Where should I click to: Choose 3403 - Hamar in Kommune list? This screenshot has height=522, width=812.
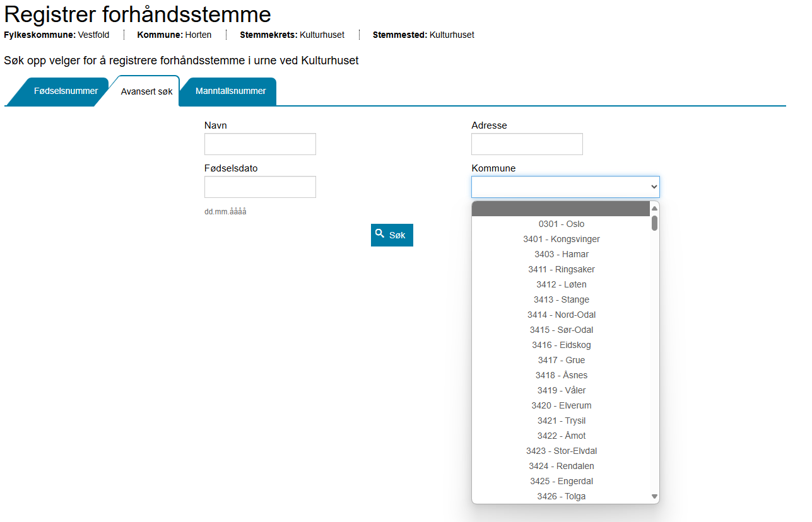(x=561, y=254)
